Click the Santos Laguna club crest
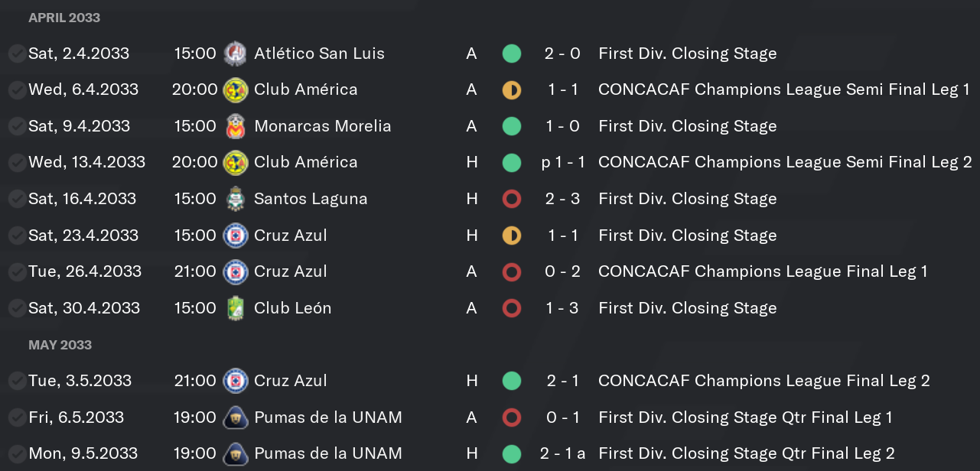The height and width of the screenshot is (471, 980). coord(235,199)
